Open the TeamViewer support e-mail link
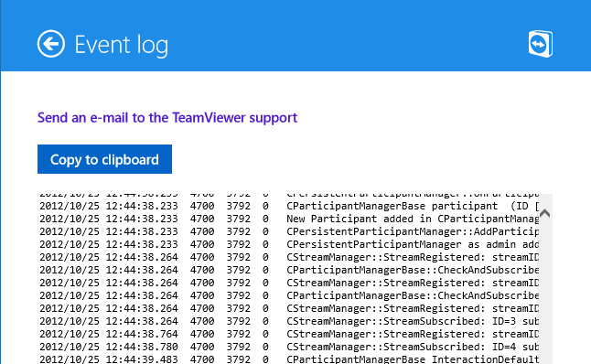Screen dimensions: 591x364 coord(167,118)
